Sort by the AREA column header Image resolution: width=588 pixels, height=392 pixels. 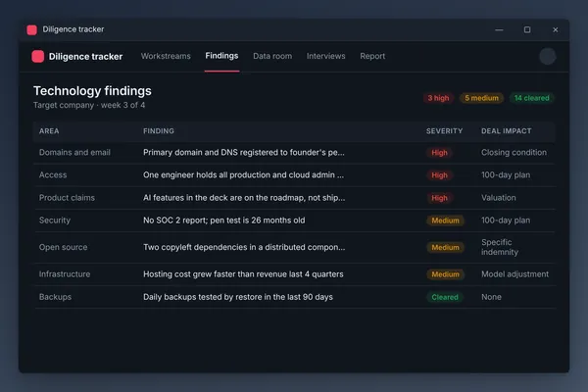(x=49, y=131)
